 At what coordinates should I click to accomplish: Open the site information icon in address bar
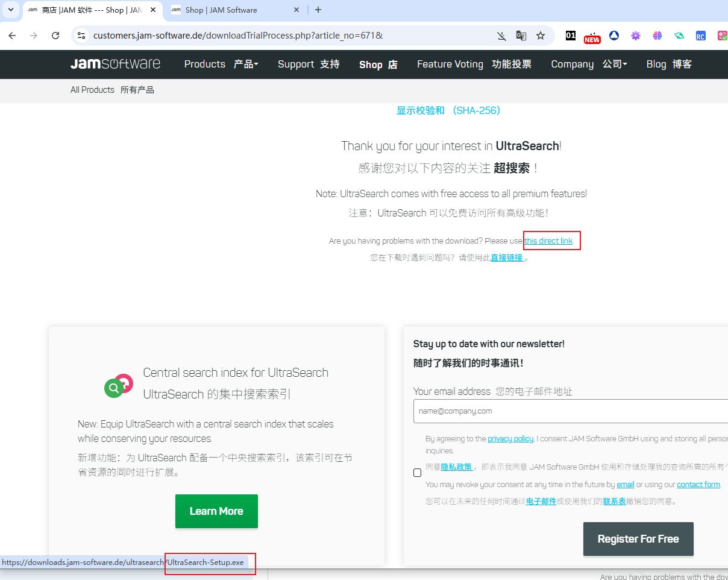pos(81,36)
